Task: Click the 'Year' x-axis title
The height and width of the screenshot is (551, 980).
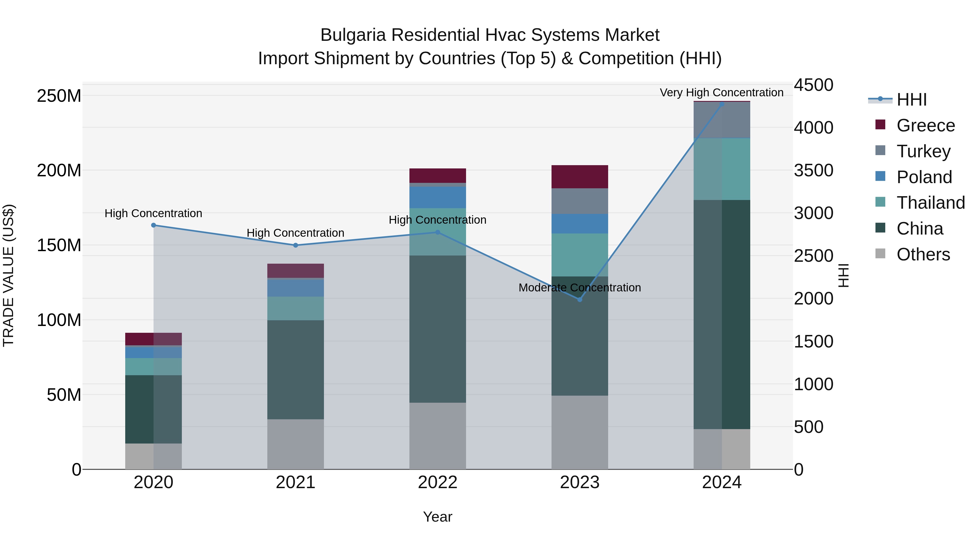Action: coord(437,517)
